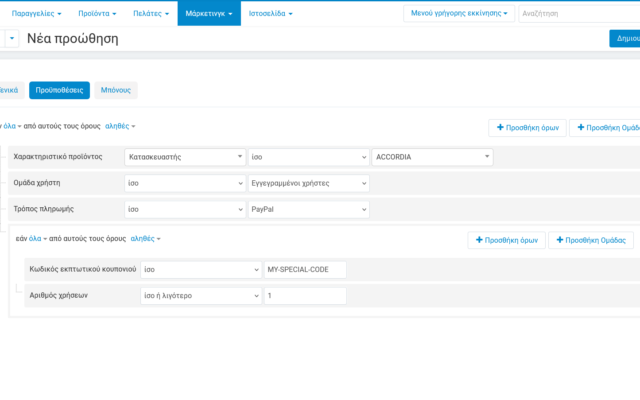Open the PayPal payment dropdown
This screenshot has height=400, width=640.
[x=308, y=210]
